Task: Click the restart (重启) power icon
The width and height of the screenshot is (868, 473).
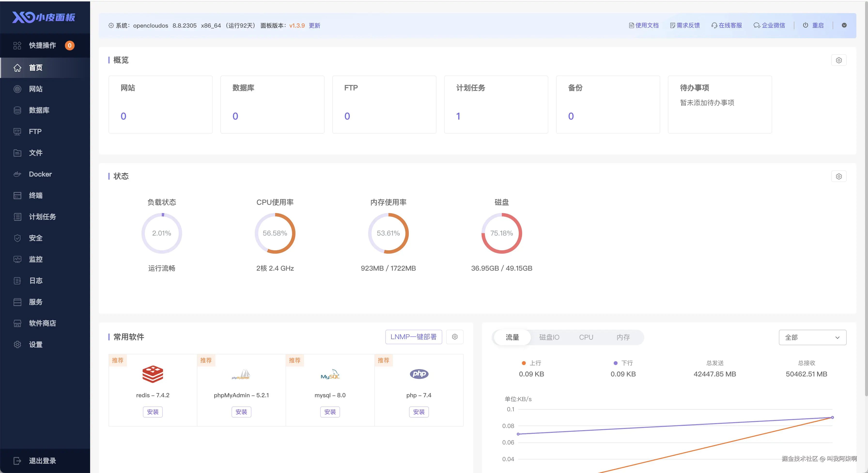Action: point(805,25)
